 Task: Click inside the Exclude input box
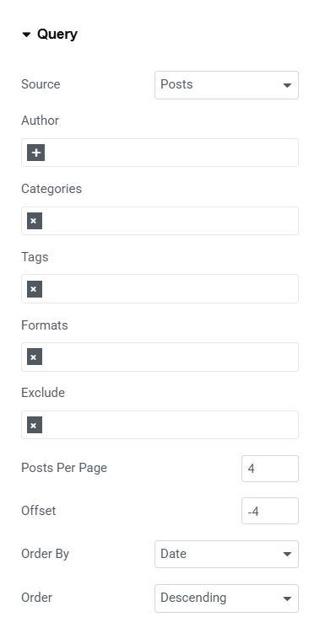[171, 425]
